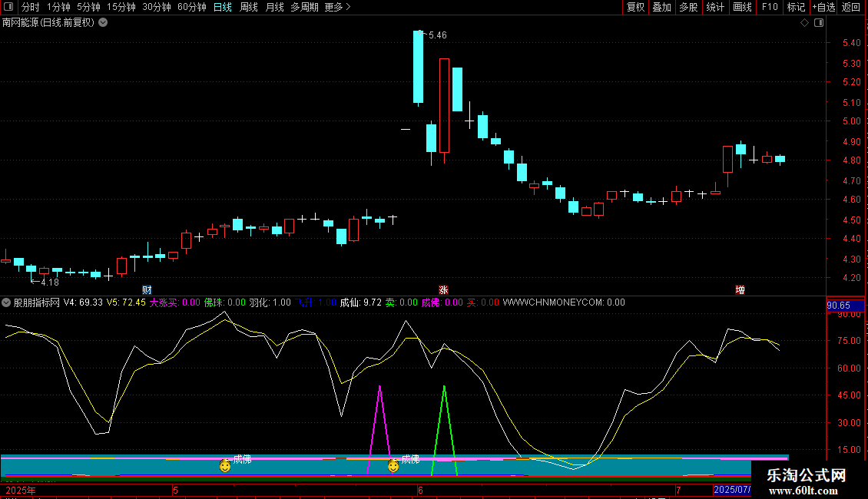Screen dimensions: 868x499
Task: Open the F10 company info
Action: tap(769, 7)
